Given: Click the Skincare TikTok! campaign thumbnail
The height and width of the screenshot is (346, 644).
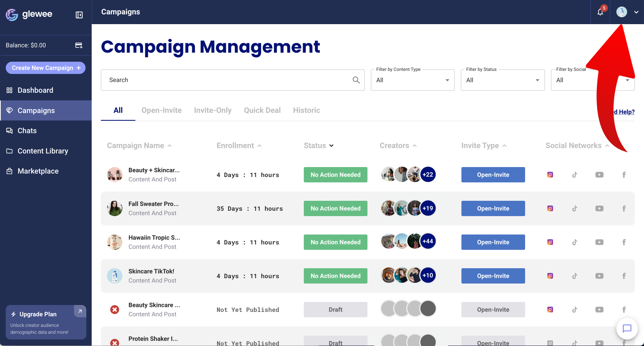Looking at the screenshot, I should tap(114, 276).
